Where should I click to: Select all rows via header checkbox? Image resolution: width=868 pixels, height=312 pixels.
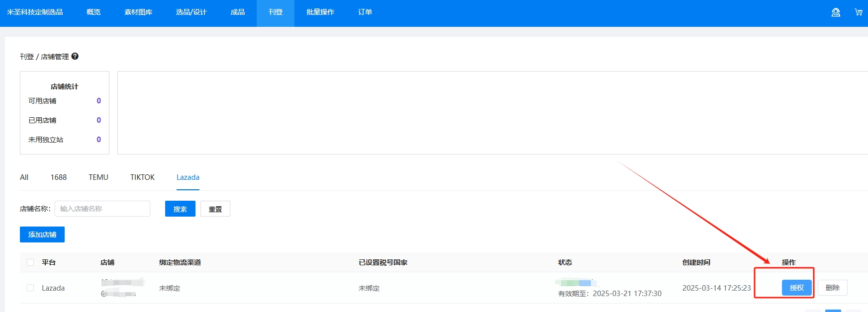[x=30, y=262]
